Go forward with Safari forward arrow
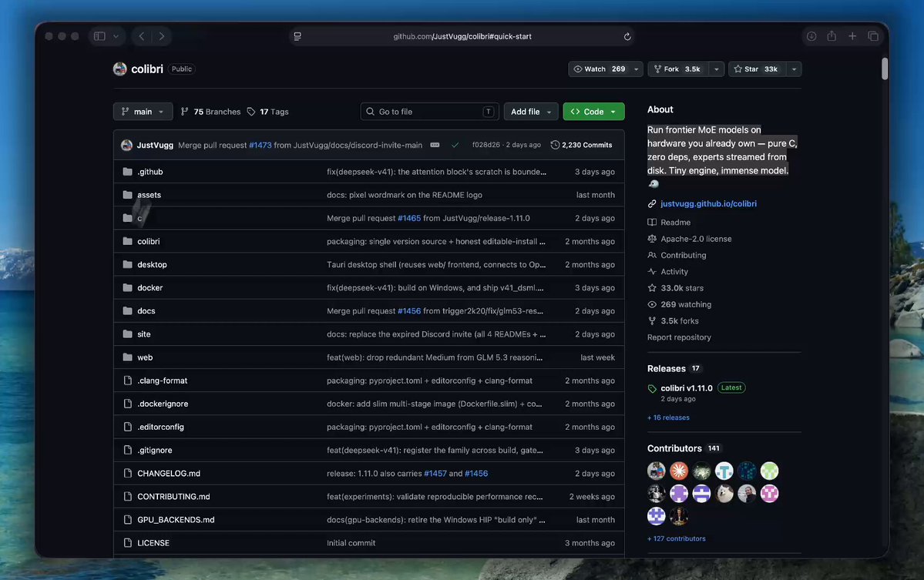 162,36
